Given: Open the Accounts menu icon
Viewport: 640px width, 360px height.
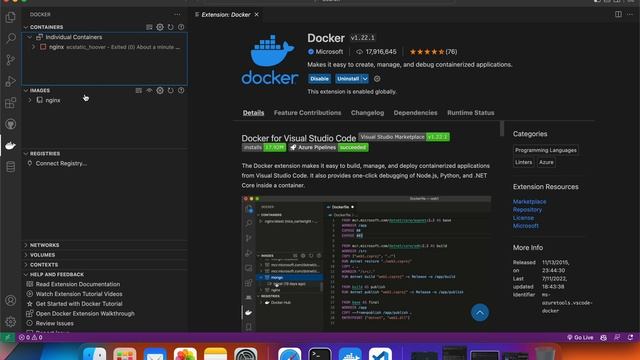Looking at the screenshot, I should [x=11, y=300].
